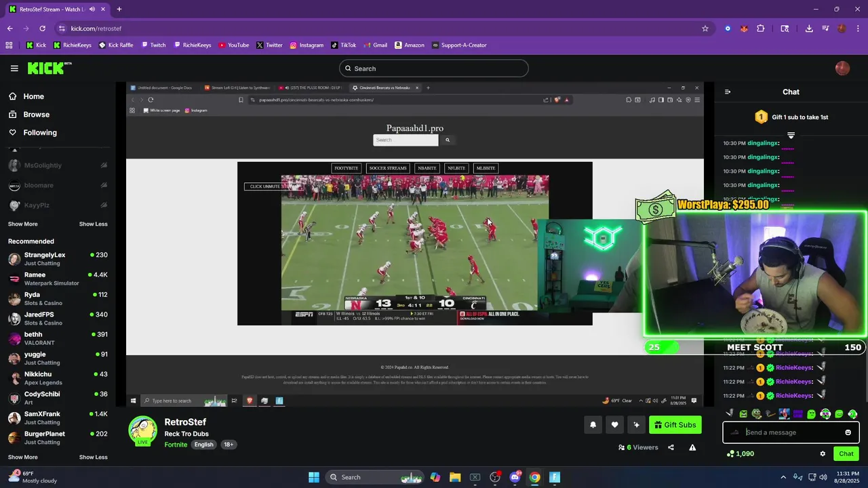868x488 pixels.
Task: Open browser extensions puzzle icon
Action: point(760,28)
